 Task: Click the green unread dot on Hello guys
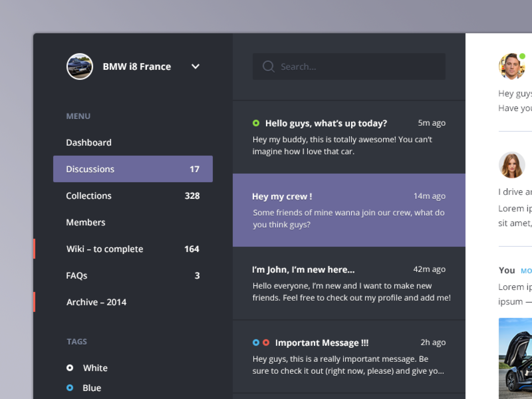click(256, 123)
